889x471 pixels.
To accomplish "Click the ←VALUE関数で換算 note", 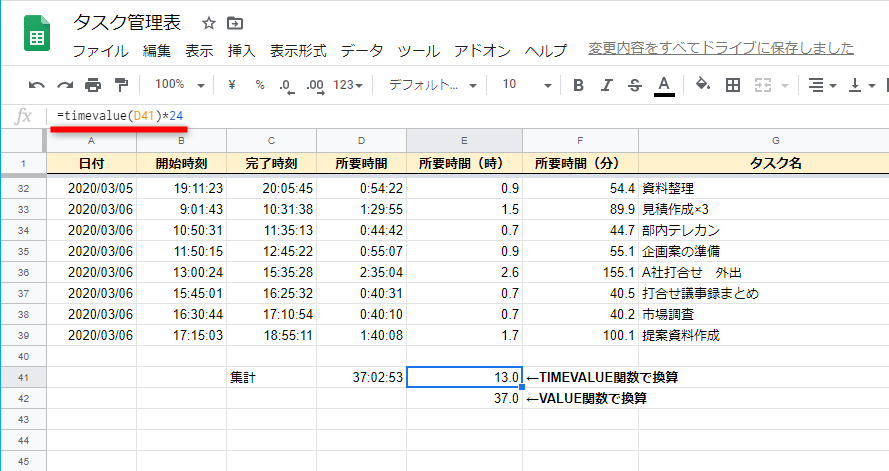I will click(x=586, y=398).
